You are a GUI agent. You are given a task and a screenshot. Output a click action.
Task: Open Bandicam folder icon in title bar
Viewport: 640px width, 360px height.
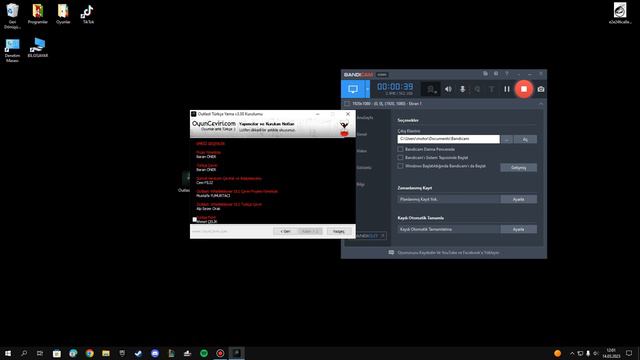(x=485, y=74)
